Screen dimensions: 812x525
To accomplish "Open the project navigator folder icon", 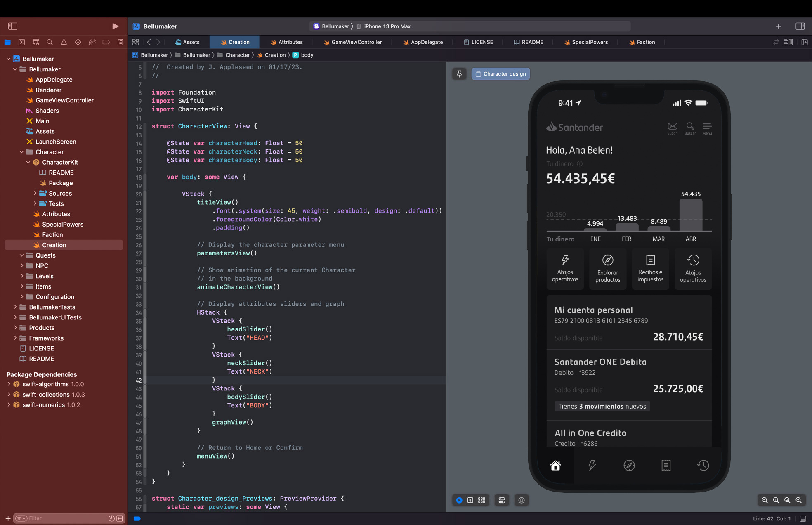I will tap(7, 42).
